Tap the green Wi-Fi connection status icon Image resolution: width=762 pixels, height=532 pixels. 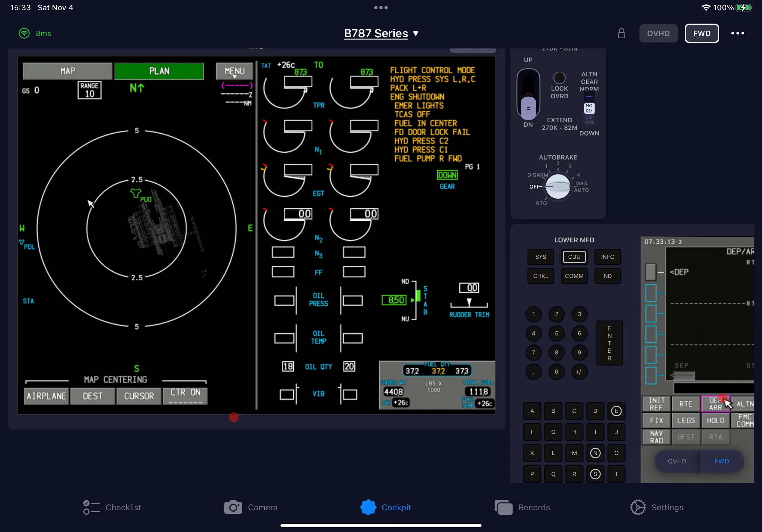pyautogui.click(x=24, y=33)
